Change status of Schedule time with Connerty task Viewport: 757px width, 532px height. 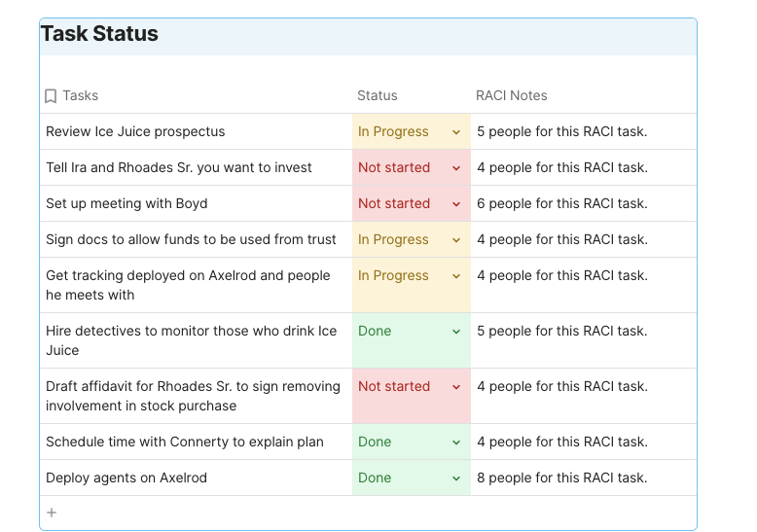pos(455,443)
